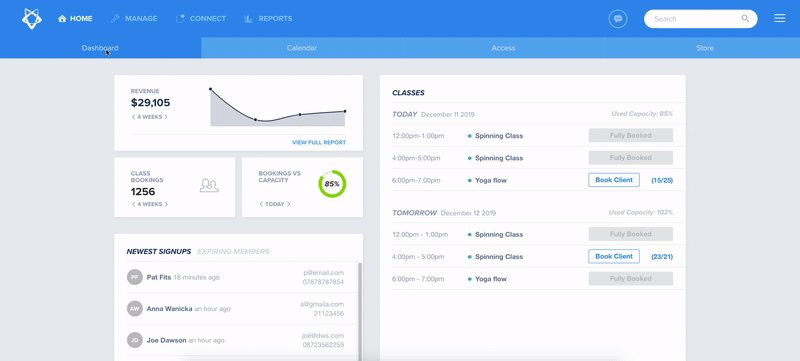Click the class bookings people icon
Image resolution: width=800 pixels, height=361 pixels.
pyautogui.click(x=209, y=185)
